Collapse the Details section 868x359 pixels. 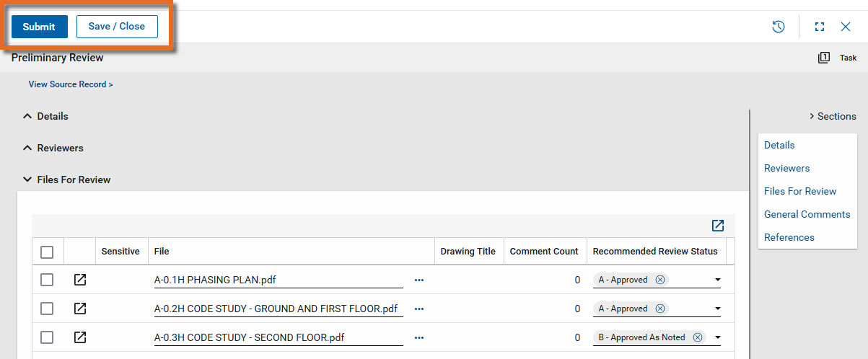pos(27,116)
